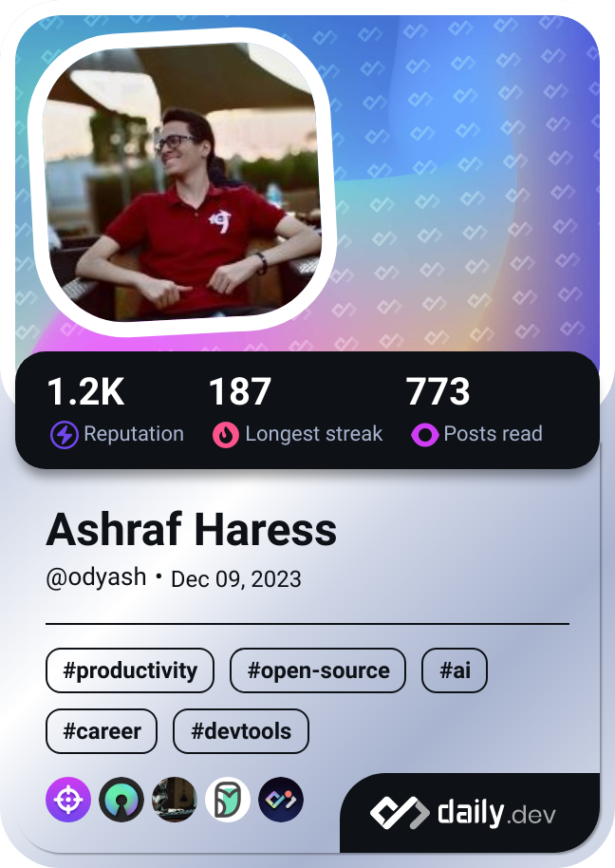Open the daily.dev logo
This screenshot has height=868, width=615.
463,813
